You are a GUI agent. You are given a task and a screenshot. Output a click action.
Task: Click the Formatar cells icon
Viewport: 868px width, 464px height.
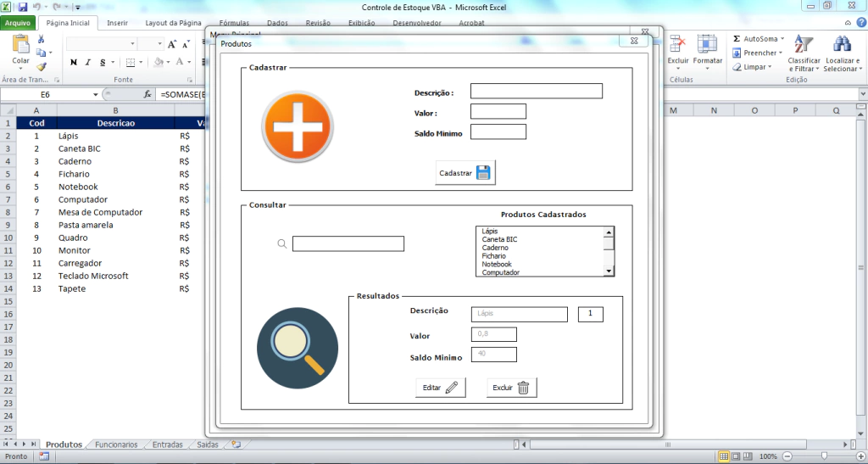tap(707, 44)
